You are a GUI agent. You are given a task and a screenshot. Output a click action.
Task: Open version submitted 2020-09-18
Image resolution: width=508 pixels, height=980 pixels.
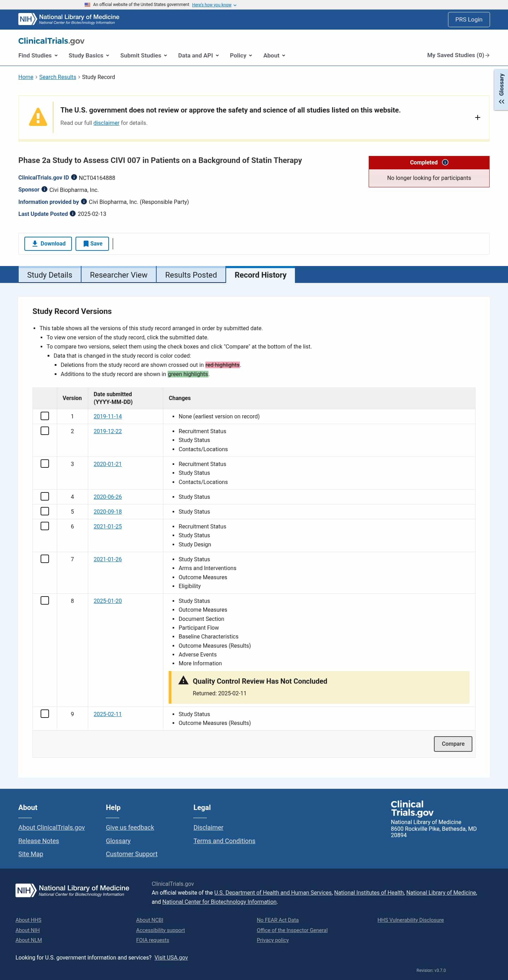tap(108, 511)
